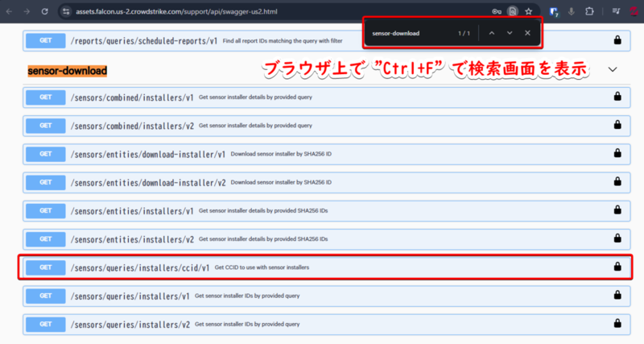
Task: Click lock icon for entities/installers/v2
Action: [617, 238]
